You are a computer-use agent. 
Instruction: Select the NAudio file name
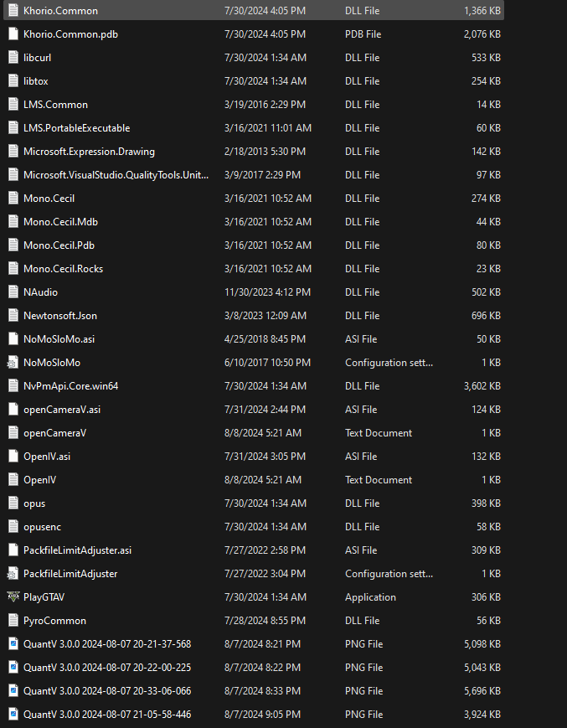pyautogui.click(x=40, y=292)
